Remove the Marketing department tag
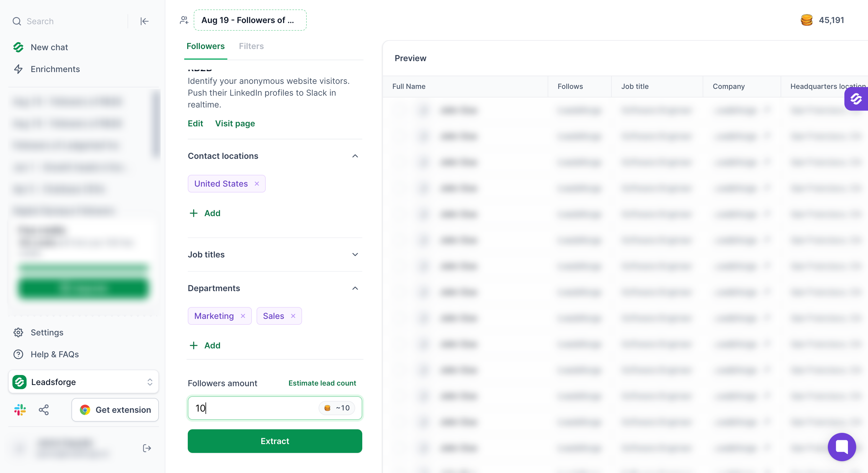The height and width of the screenshot is (473, 868). (x=243, y=316)
